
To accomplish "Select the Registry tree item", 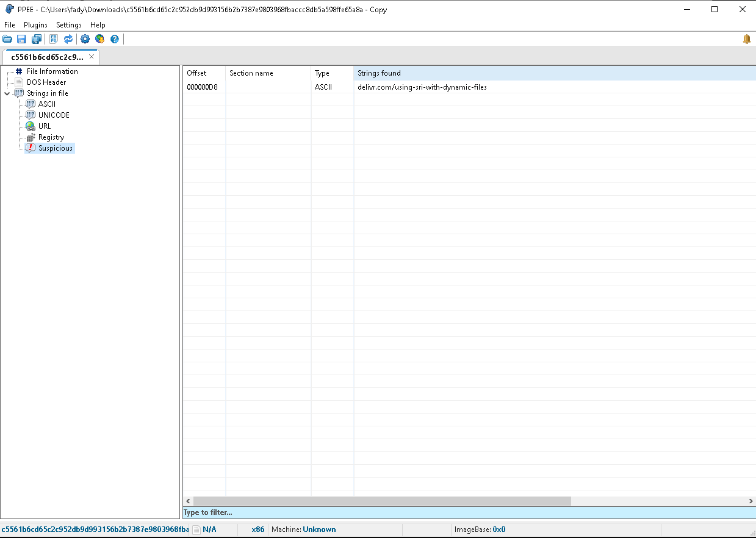I will point(51,137).
